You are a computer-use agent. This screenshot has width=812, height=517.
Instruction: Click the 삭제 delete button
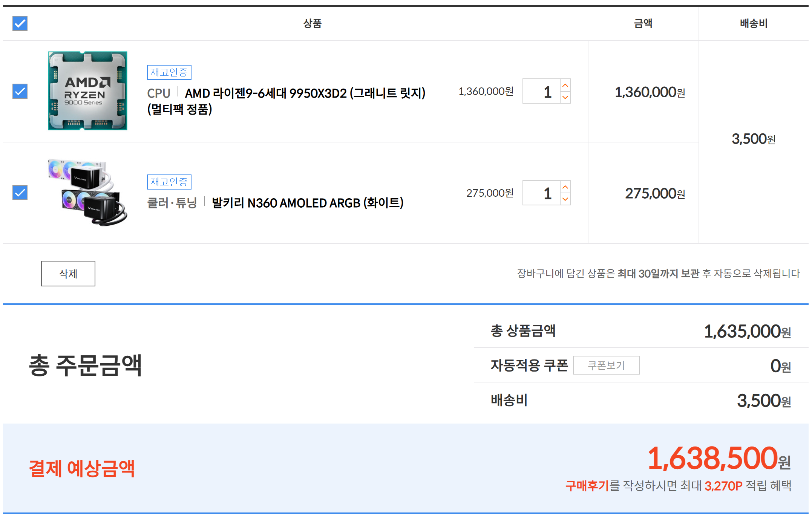pyautogui.click(x=68, y=274)
